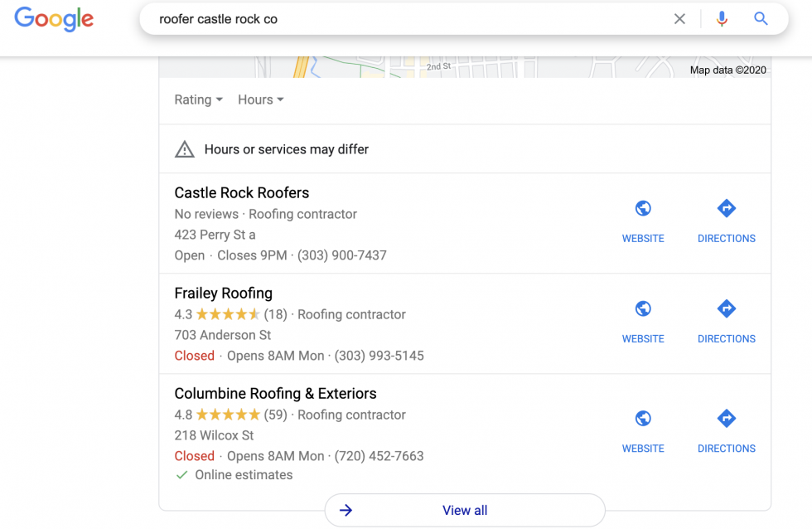Click the Google logo

[54, 19]
